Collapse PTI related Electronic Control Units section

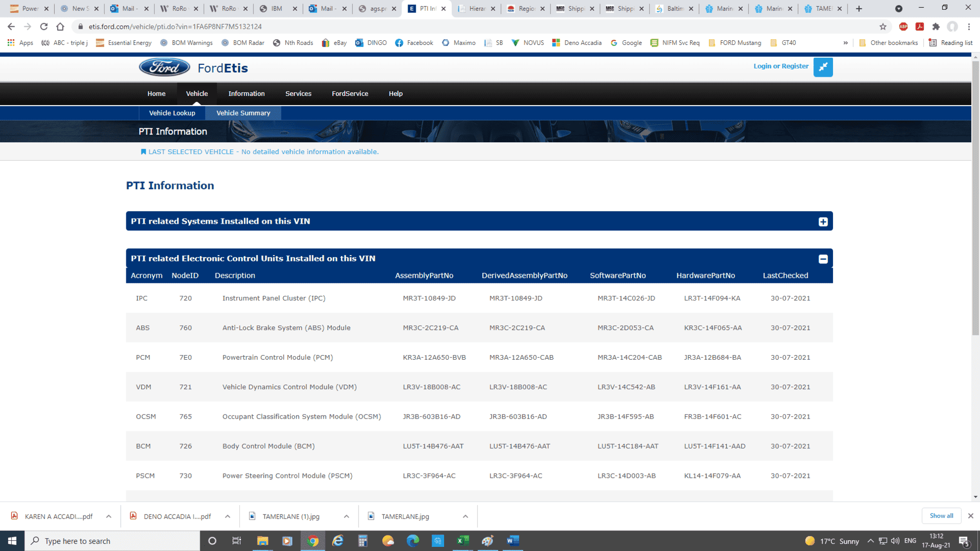pos(823,259)
